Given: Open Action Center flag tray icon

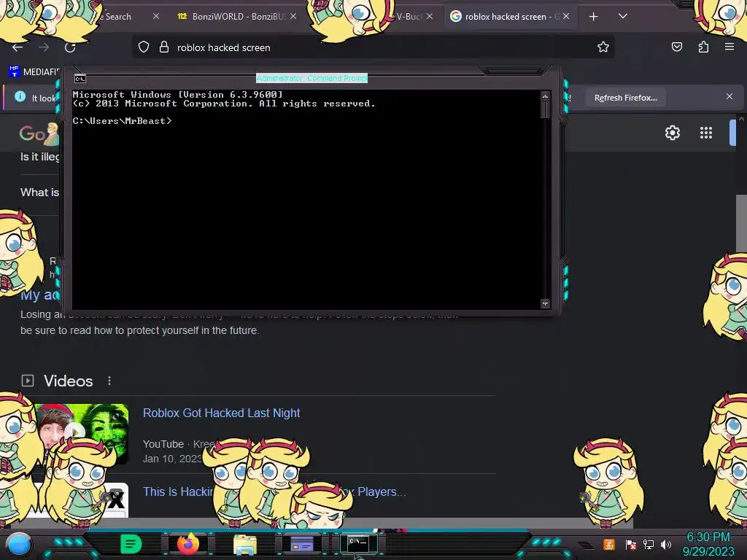Looking at the screenshot, I should [x=630, y=544].
